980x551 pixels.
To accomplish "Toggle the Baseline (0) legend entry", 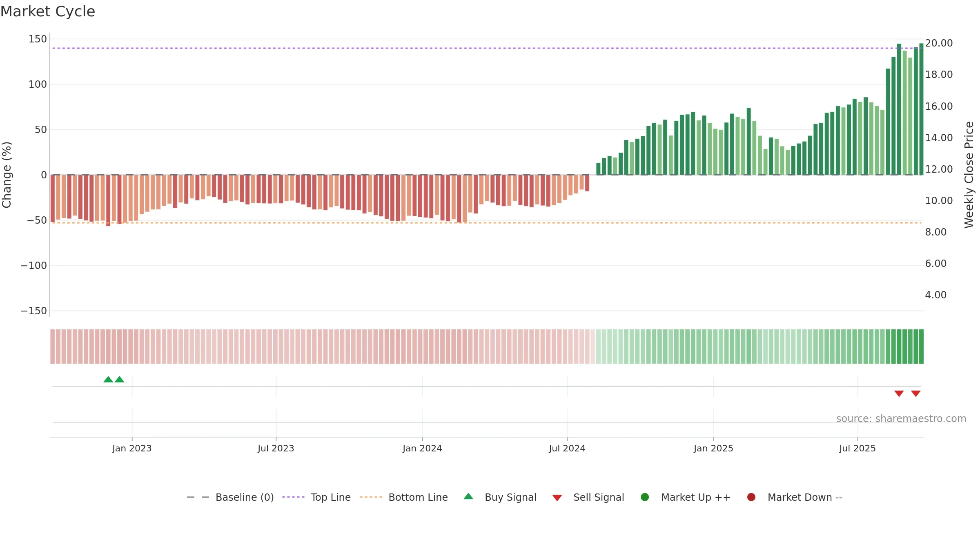I will 230,497.
